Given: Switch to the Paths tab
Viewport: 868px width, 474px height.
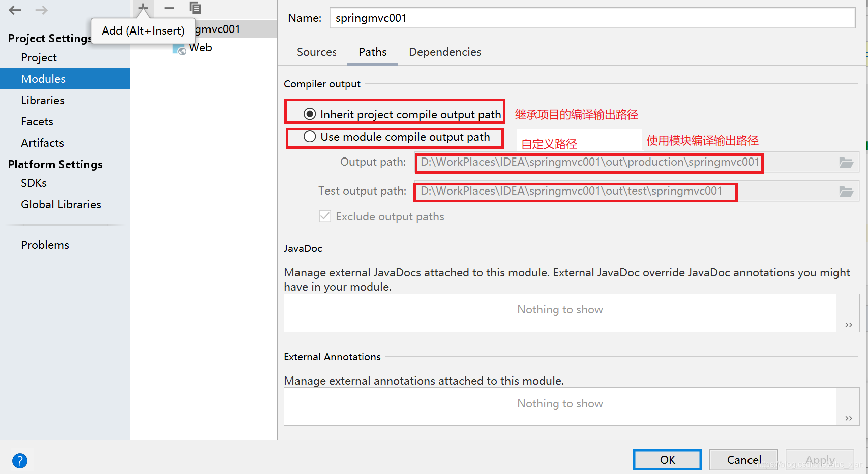Looking at the screenshot, I should [373, 52].
